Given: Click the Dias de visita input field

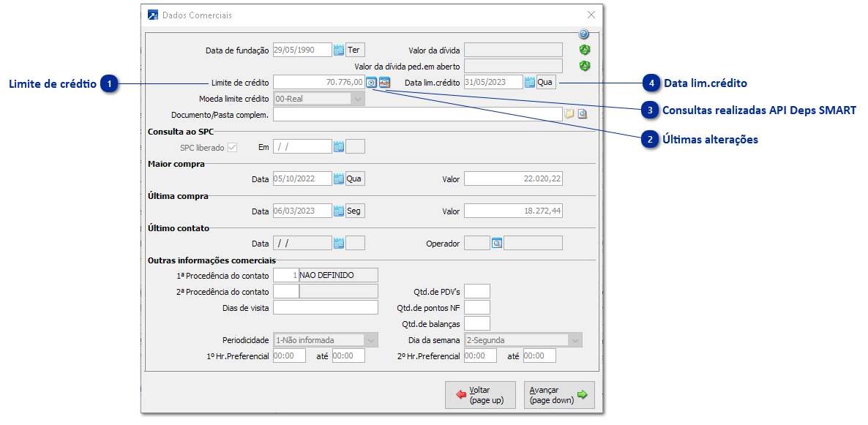Looking at the screenshot, I should 325,308.
